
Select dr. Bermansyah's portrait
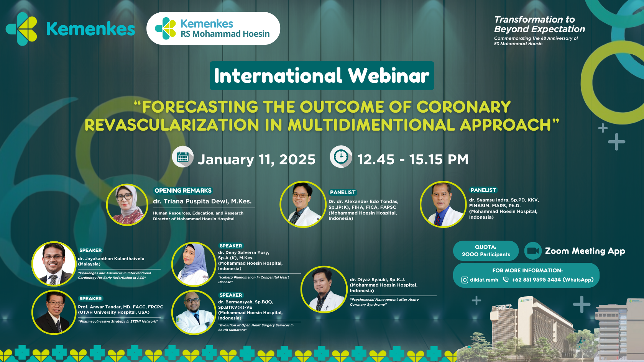click(x=194, y=313)
